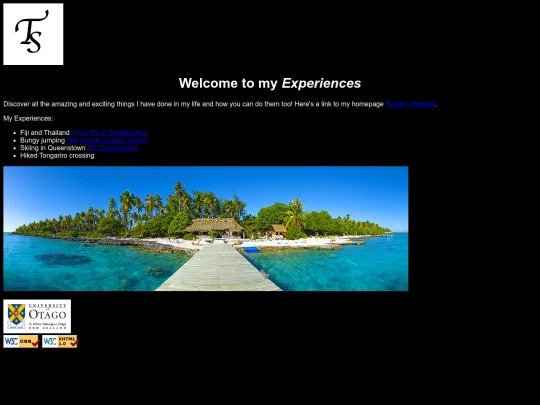Visit the Ski Queenstown link
540x405 pixels.
[x=113, y=148]
